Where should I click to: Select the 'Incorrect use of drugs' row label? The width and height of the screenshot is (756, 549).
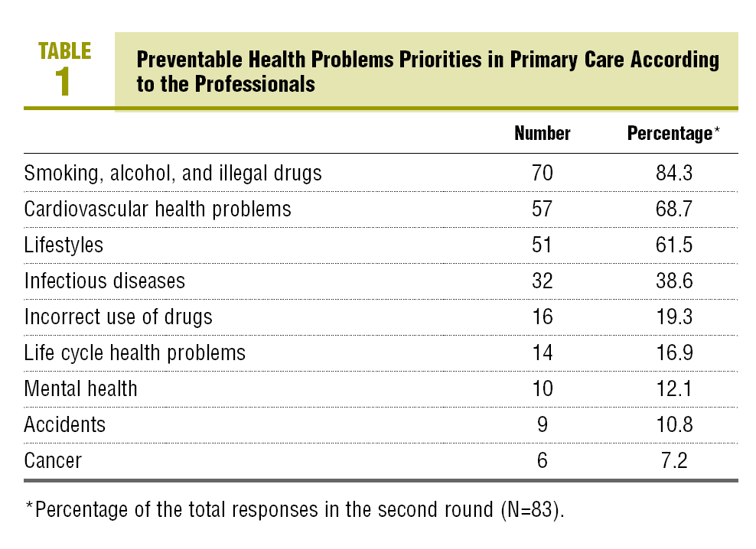coord(118,317)
